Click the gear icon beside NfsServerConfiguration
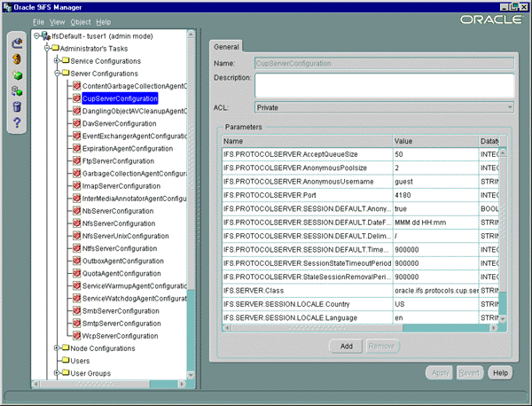 point(77,223)
